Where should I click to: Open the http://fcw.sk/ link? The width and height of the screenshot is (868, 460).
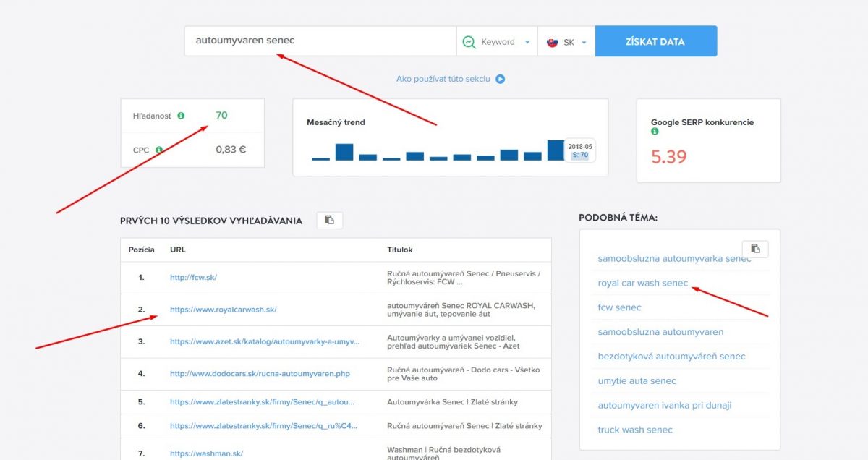(x=193, y=278)
